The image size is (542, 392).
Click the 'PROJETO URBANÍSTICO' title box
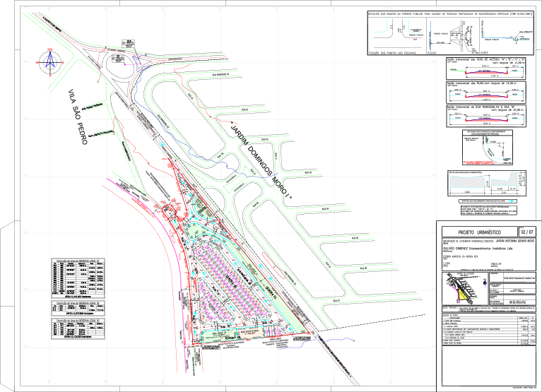pyautogui.click(x=478, y=232)
